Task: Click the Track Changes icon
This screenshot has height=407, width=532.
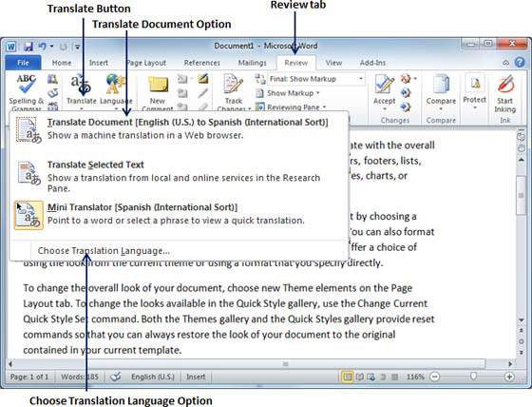Action: coord(233,85)
